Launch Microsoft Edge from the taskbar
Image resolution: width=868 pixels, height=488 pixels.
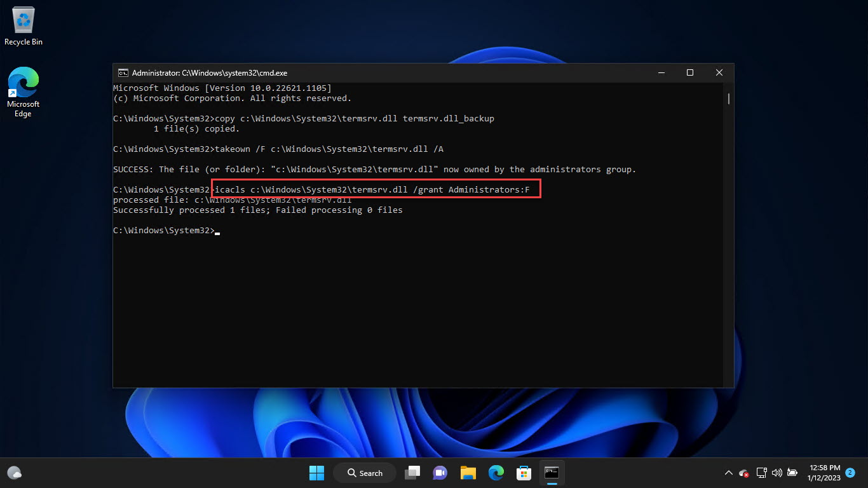click(496, 473)
